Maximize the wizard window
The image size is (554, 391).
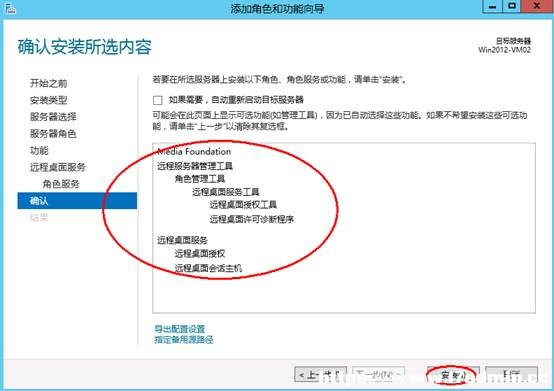tap(512, 6)
